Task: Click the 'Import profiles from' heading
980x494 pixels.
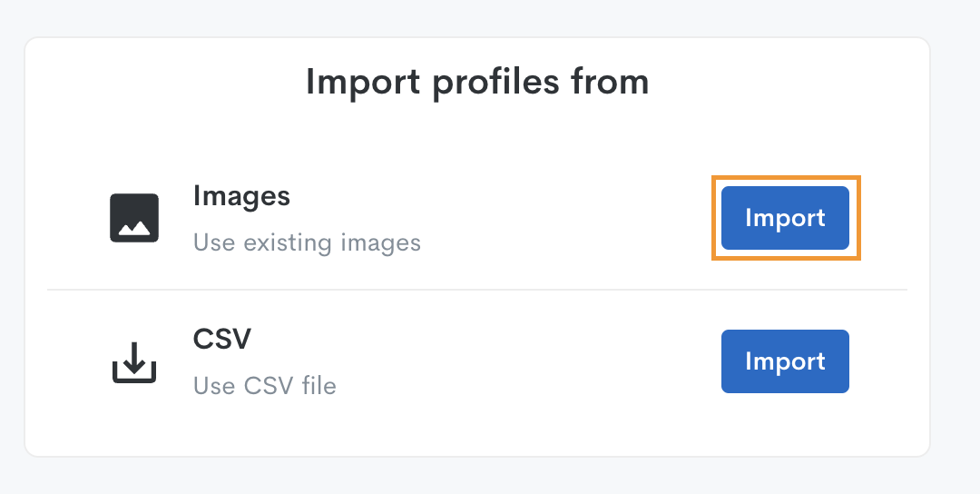Action: pyautogui.click(x=477, y=82)
